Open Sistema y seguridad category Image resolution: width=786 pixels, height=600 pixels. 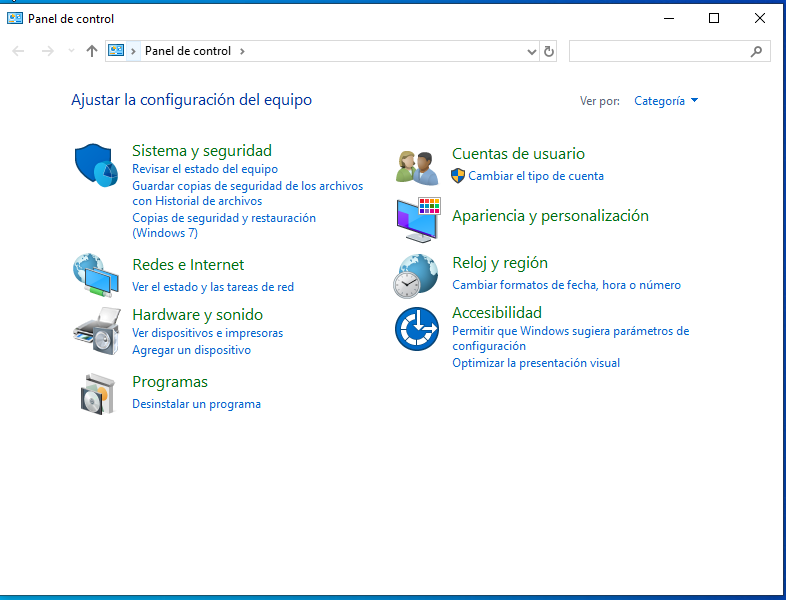click(202, 150)
